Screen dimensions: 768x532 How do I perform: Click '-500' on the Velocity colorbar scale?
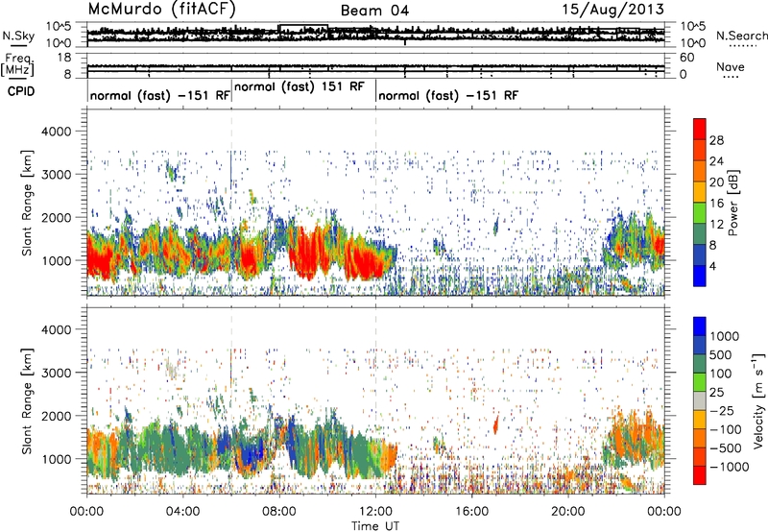click(x=726, y=447)
